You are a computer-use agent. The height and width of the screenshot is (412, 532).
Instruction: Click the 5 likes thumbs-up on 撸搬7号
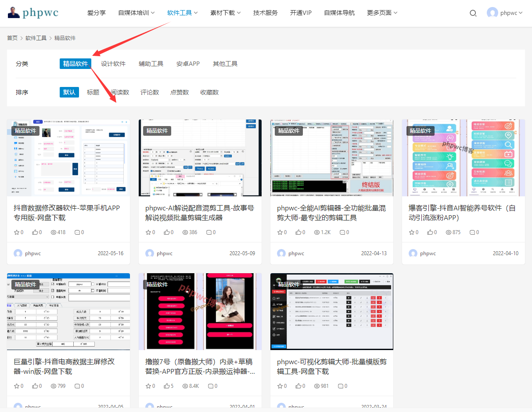[167, 386]
